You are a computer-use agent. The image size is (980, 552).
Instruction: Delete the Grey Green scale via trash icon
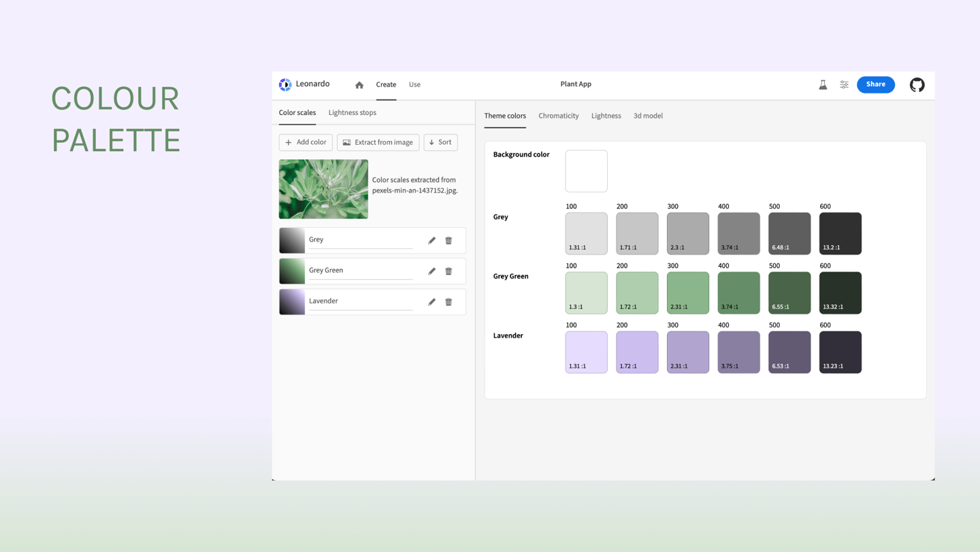448,271
